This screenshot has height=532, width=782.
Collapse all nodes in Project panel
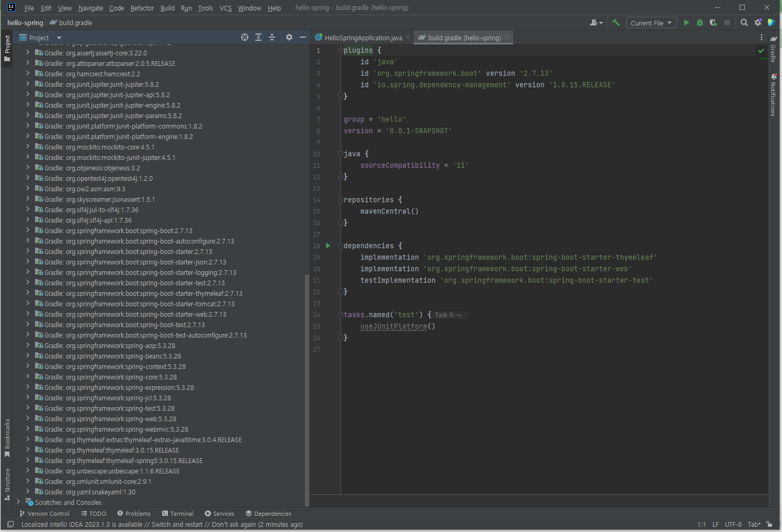pyautogui.click(x=272, y=37)
